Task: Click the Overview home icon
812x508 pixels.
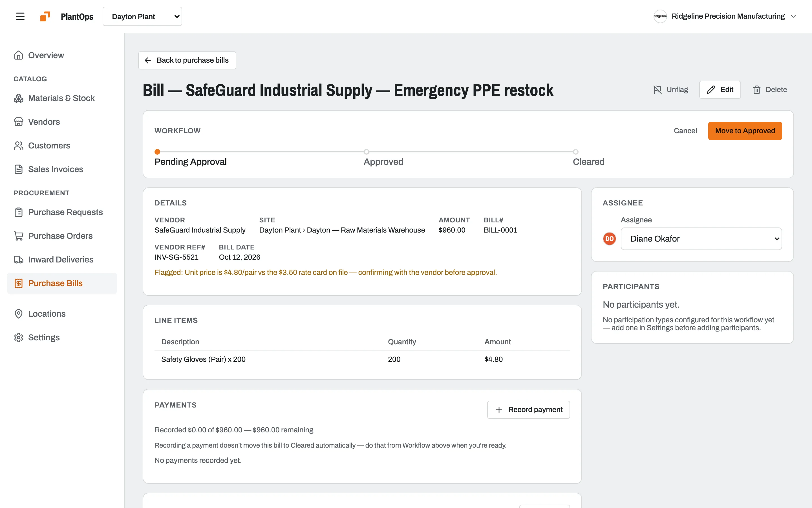Action: (18, 55)
